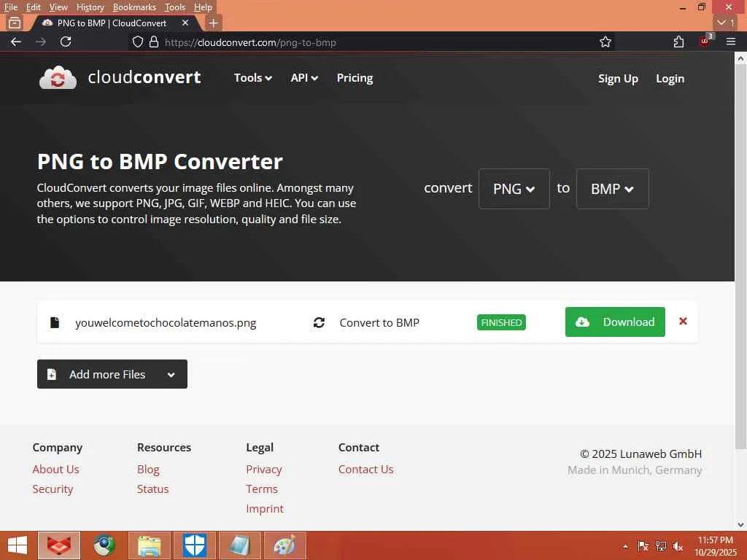Open the View menu
The image size is (747, 560).
58,7
